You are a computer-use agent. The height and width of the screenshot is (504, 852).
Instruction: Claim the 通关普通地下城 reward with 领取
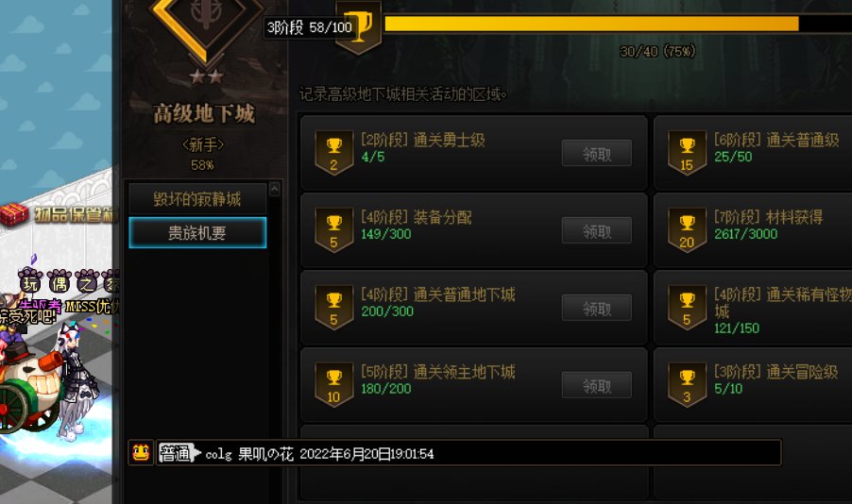[597, 308]
